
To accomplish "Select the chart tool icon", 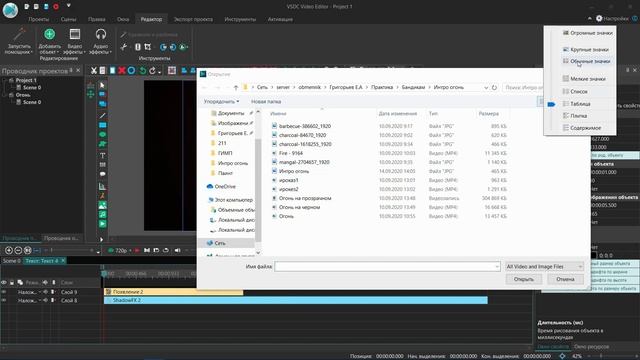I will [102, 187].
